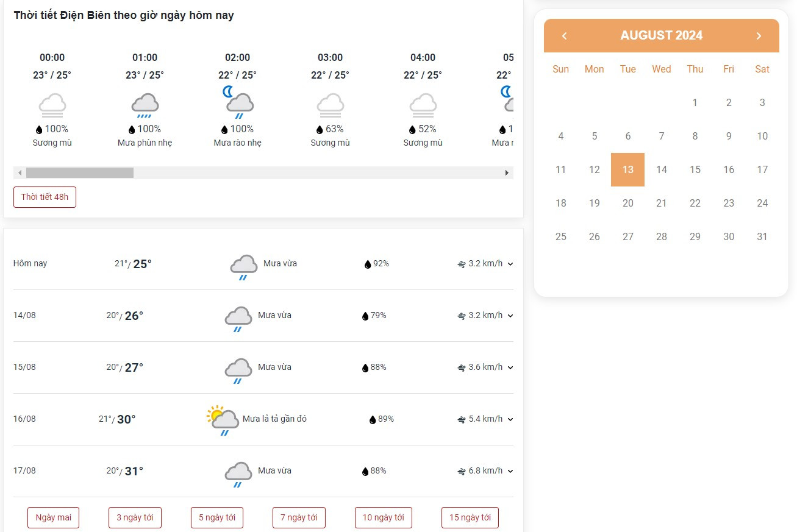The image size is (797, 532).
Task: Click the 23° / 25° temperature at 00:00
Action: tap(52, 76)
